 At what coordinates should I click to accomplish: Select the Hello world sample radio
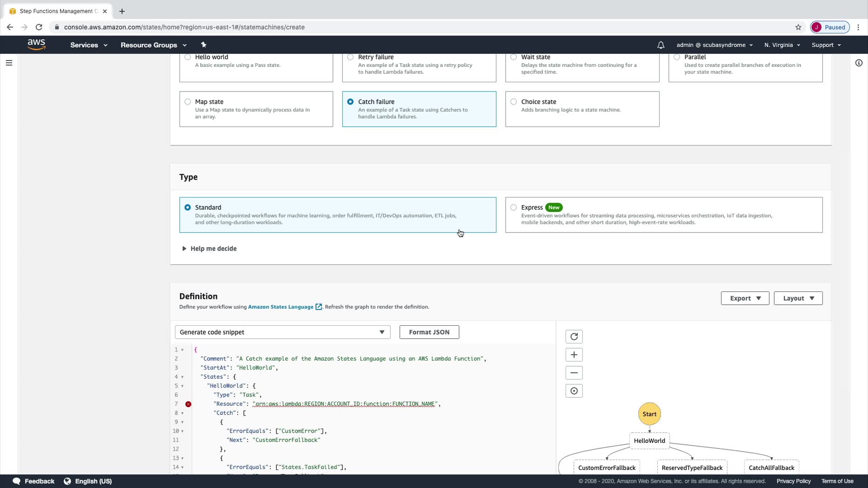click(x=187, y=57)
